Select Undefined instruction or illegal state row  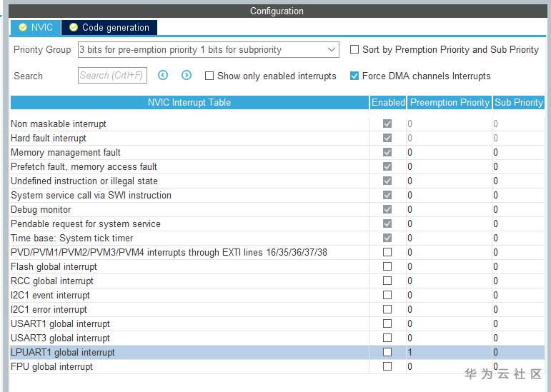point(277,181)
